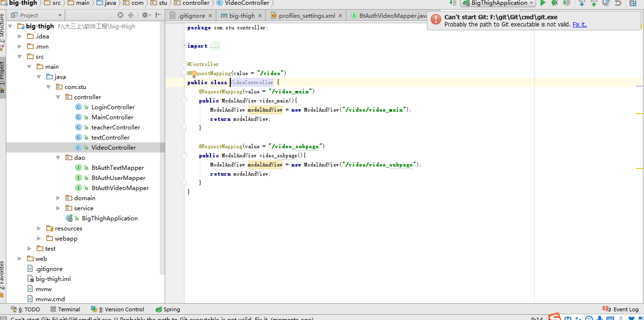Click the Scroll from Source target icon
Viewport: 644px width, 320px height.
(x=120, y=15)
